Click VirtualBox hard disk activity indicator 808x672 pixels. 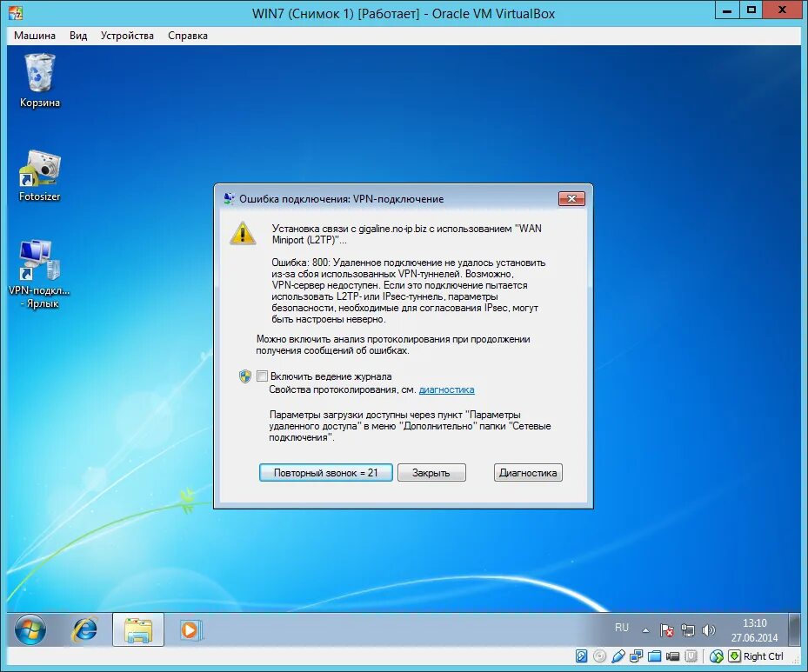click(581, 656)
